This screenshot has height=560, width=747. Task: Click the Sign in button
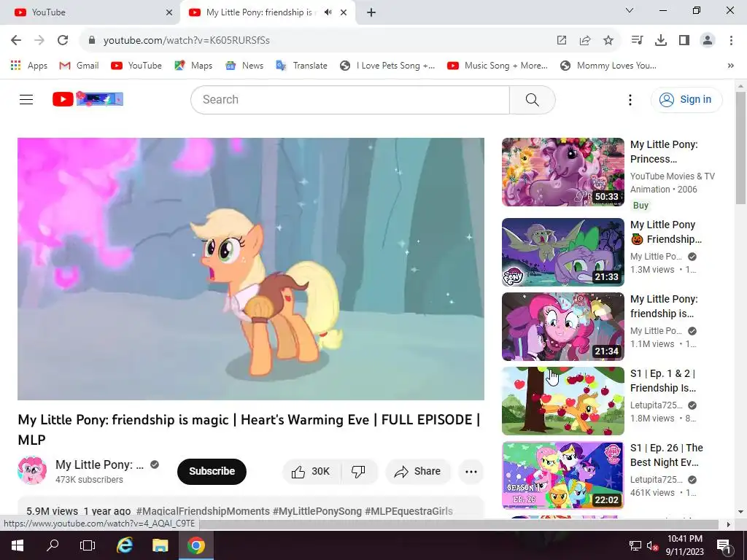pos(686,99)
